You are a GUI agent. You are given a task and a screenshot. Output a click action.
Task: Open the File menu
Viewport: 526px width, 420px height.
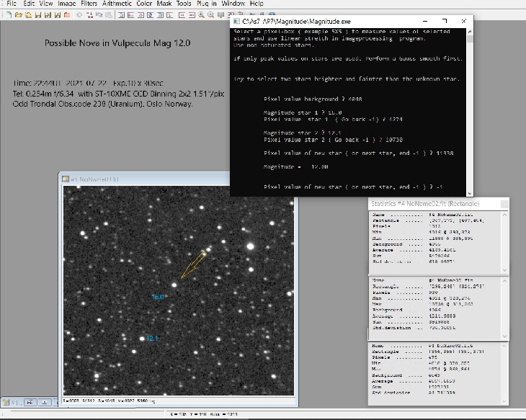pyautogui.click(x=11, y=4)
